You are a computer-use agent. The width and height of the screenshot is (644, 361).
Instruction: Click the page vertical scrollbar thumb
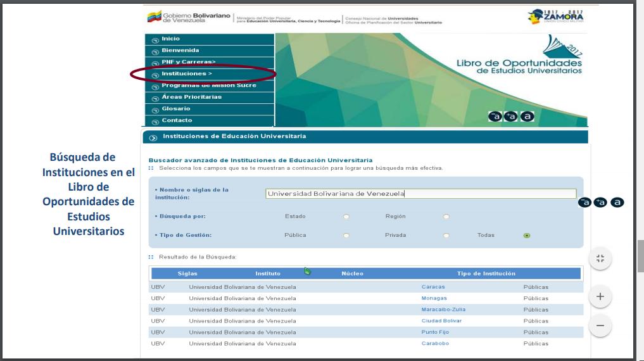click(640, 256)
